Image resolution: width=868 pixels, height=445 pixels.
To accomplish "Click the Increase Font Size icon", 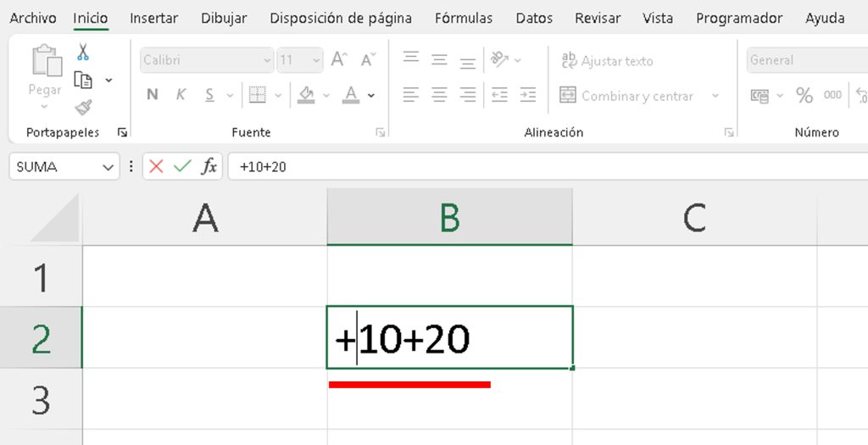I will point(339,59).
